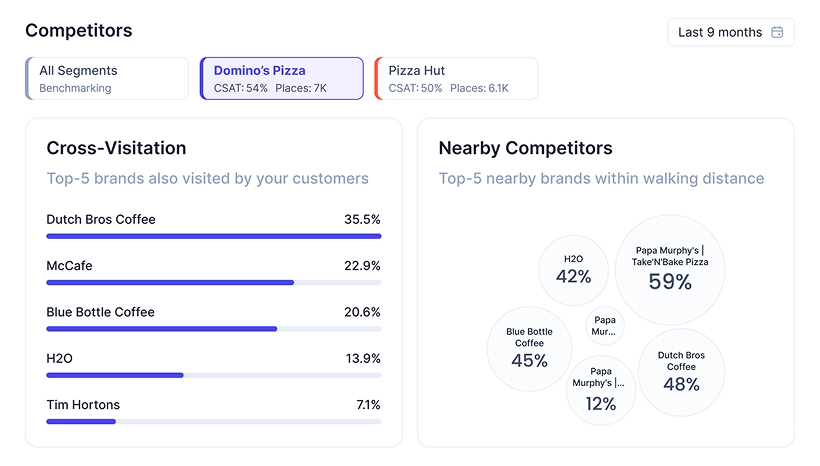This screenshot has height=466, width=820.
Task: Switch to the Pizza Hut tab
Action: (x=456, y=79)
